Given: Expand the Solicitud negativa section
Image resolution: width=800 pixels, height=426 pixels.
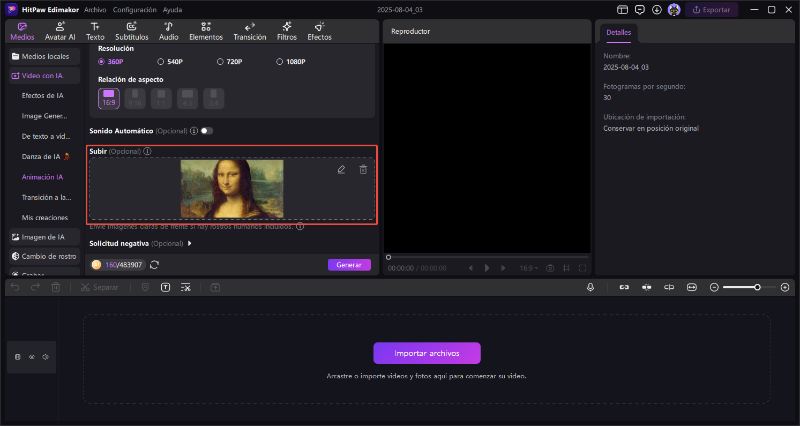Looking at the screenshot, I should [x=190, y=243].
